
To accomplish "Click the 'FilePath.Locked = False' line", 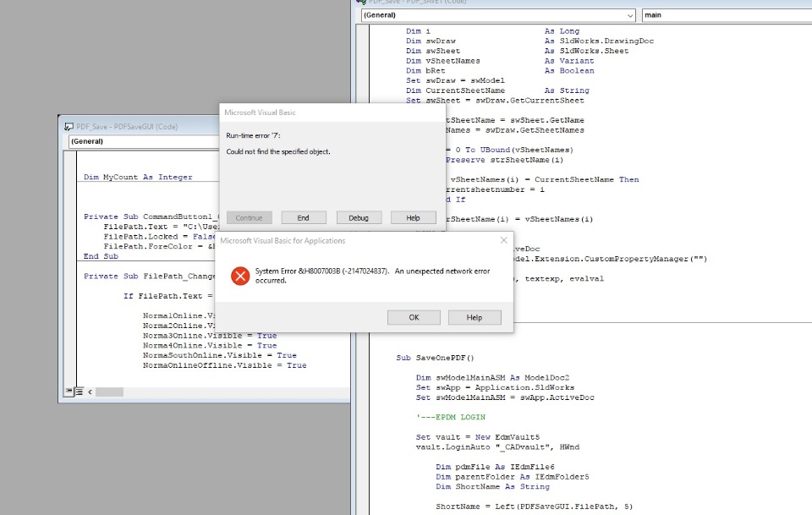I will pyautogui.click(x=160, y=237).
